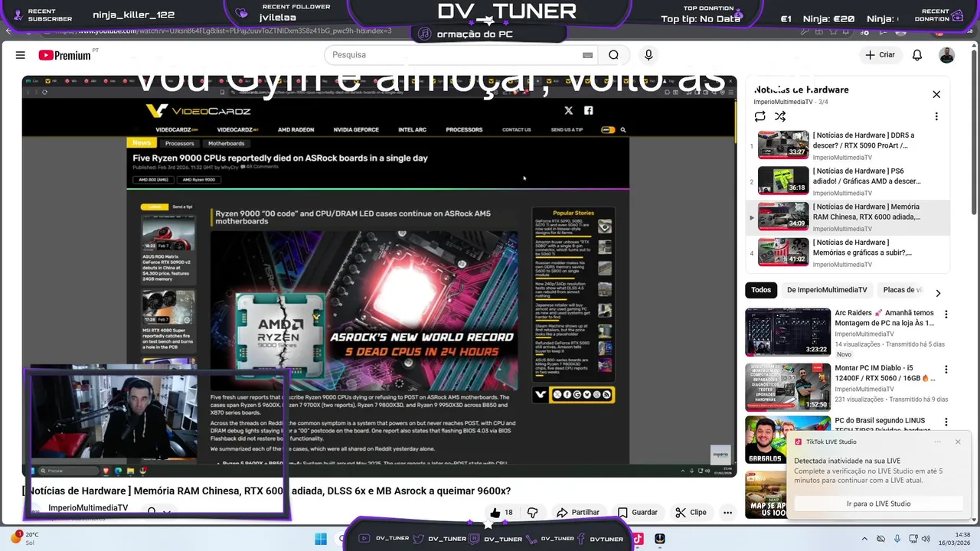Open Montar PC IM Diablo thumbnail
980x551 pixels.
point(788,386)
